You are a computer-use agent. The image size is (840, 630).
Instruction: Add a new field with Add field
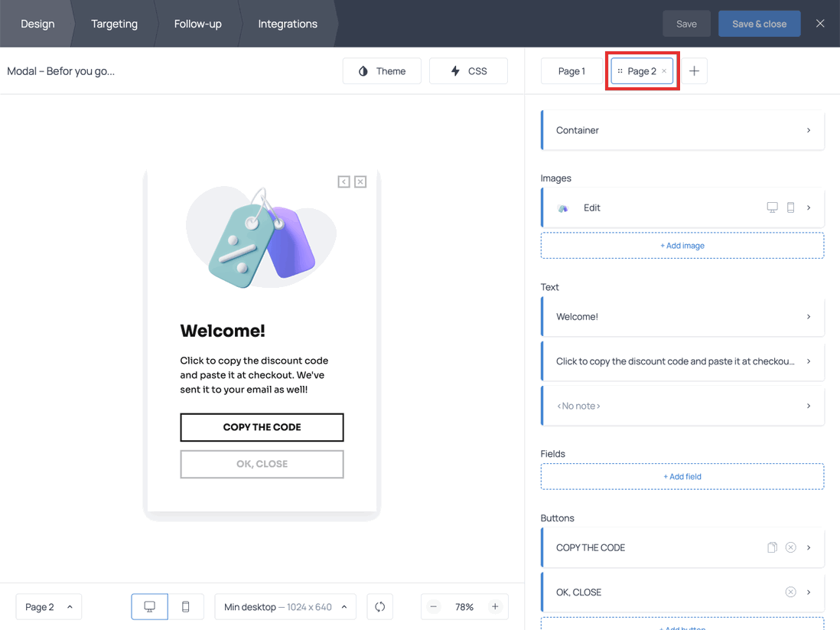click(x=682, y=475)
